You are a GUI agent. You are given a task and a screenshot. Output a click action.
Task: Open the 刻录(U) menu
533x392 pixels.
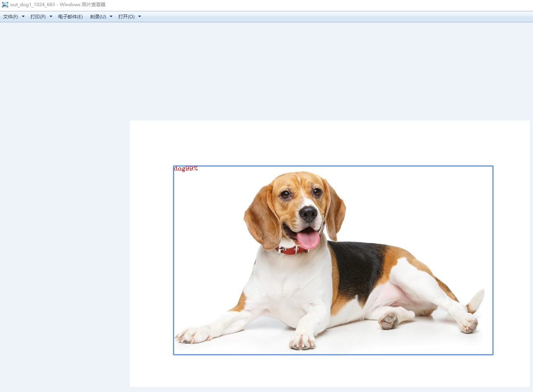click(x=98, y=17)
